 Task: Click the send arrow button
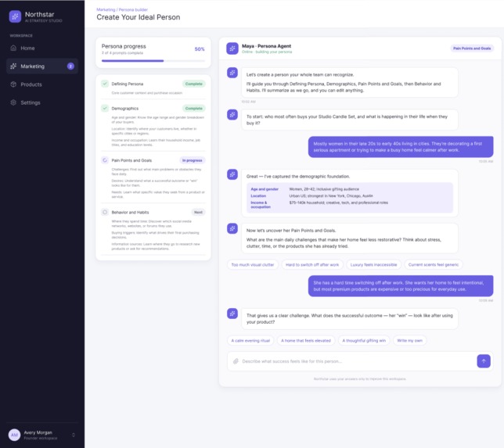click(x=484, y=361)
